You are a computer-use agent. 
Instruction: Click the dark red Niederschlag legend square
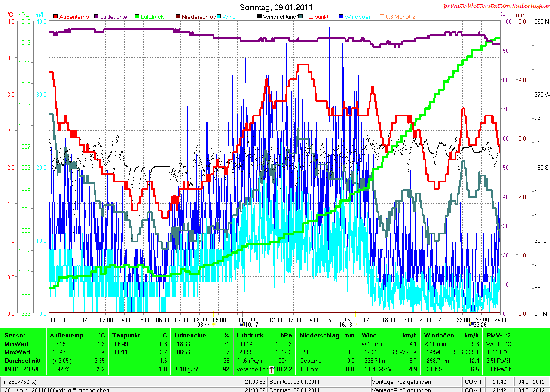pos(177,17)
